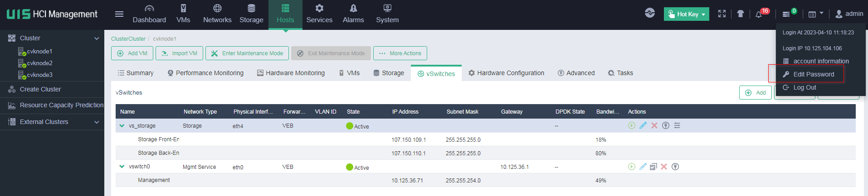Open the task list icon with green badge
The width and height of the screenshot is (868, 196).
[786, 14]
